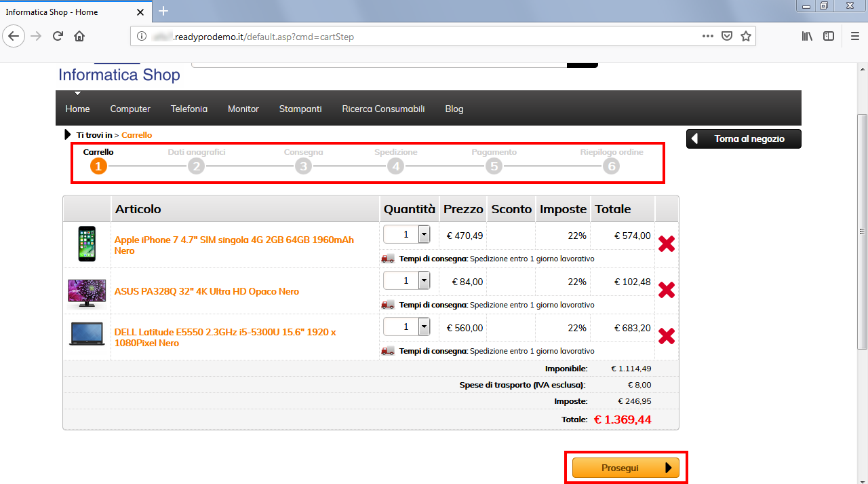Click delivery truck icon in ASUS row
The image size is (868, 484).
[388, 305]
